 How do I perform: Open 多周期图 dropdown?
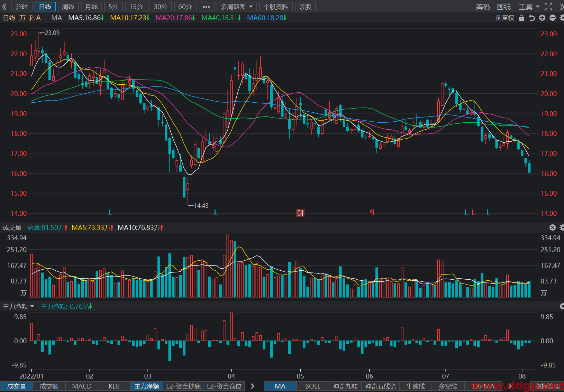(x=237, y=7)
